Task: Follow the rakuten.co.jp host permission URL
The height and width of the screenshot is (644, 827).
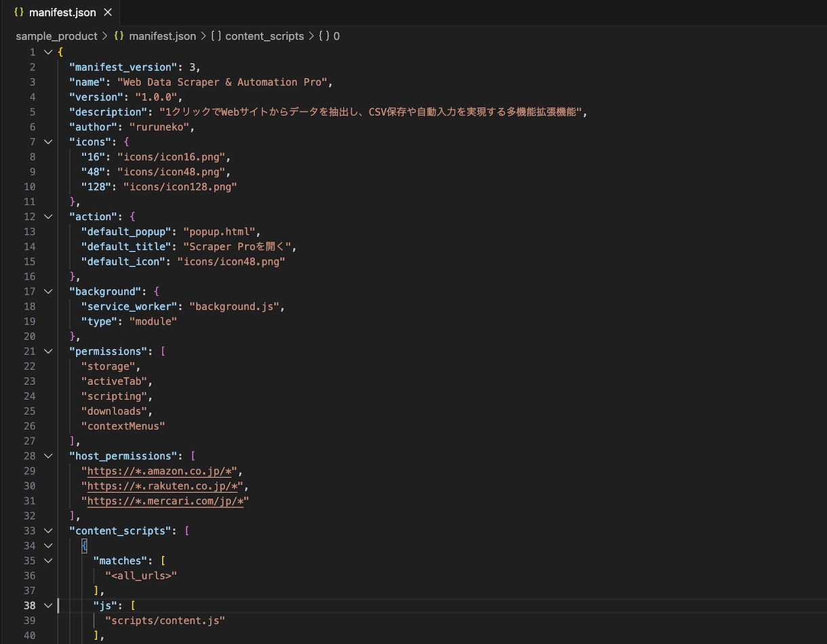Action: pos(162,486)
